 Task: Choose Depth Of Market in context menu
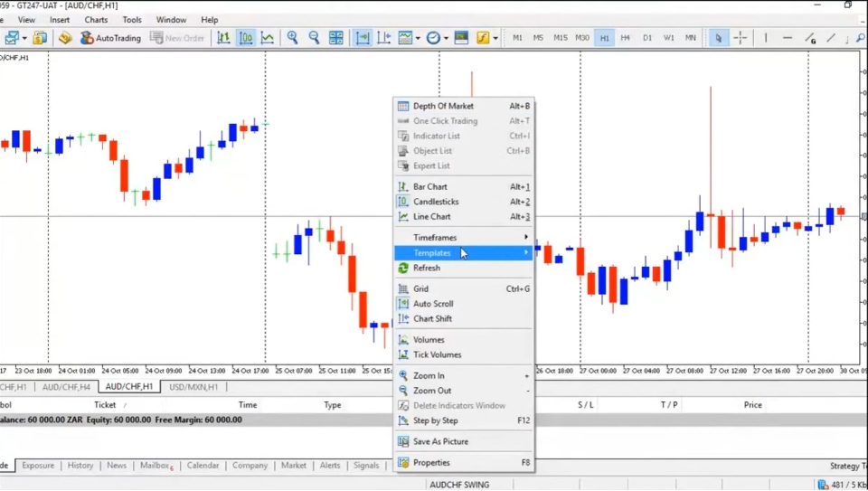(x=464, y=106)
